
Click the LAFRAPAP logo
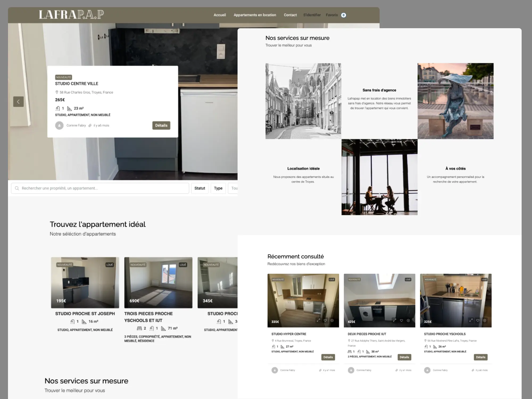[x=71, y=15]
